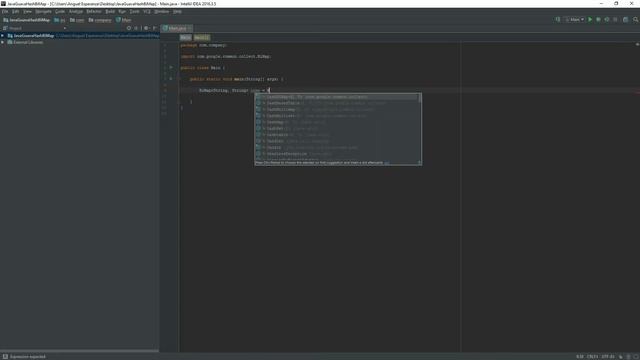Click the Expression expected status message
Viewport: 640px width, 360px height.
pos(28,357)
